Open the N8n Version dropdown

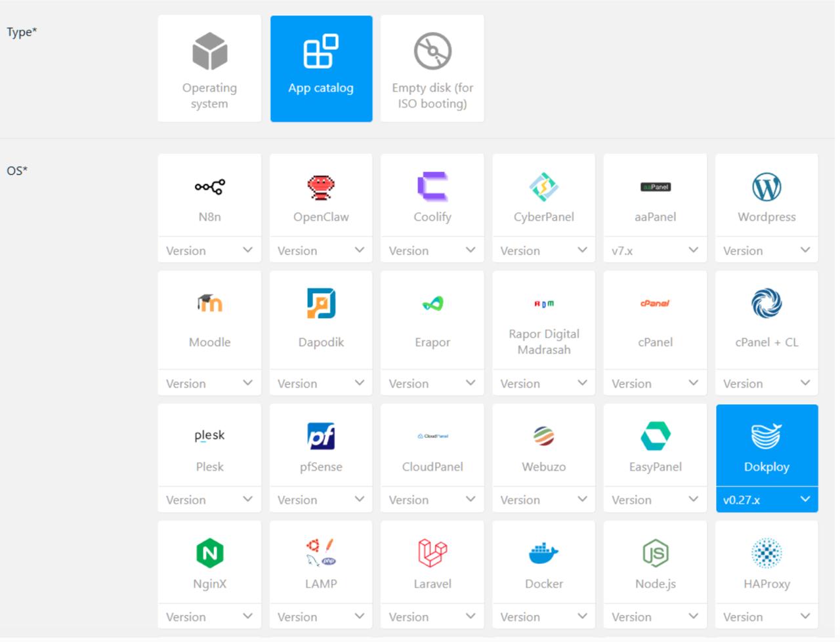pos(209,251)
